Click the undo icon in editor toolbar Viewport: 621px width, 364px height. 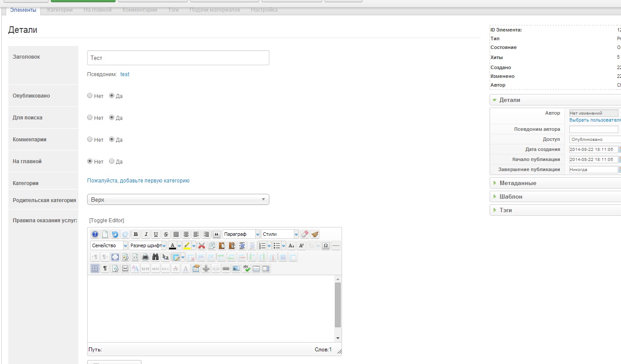point(115,234)
